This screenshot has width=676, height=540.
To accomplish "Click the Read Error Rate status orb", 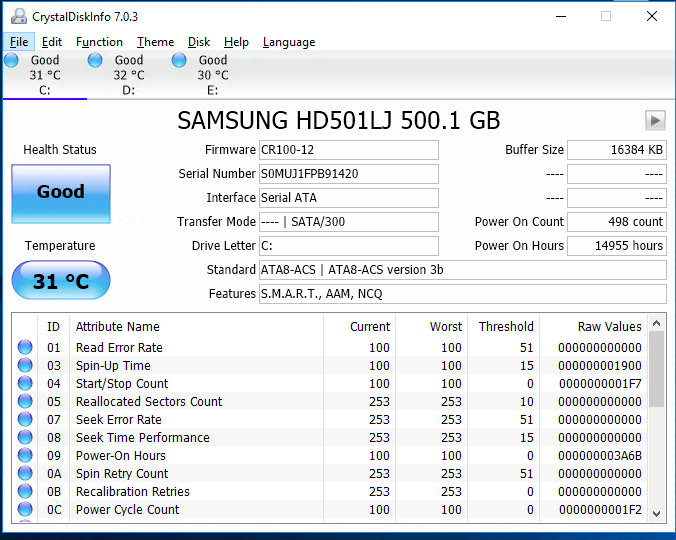I will pos(25,348).
